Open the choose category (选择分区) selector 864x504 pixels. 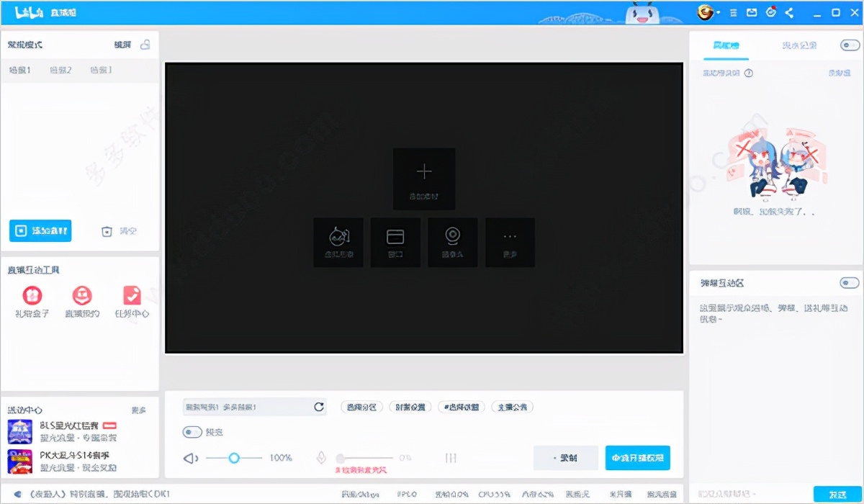coord(361,406)
